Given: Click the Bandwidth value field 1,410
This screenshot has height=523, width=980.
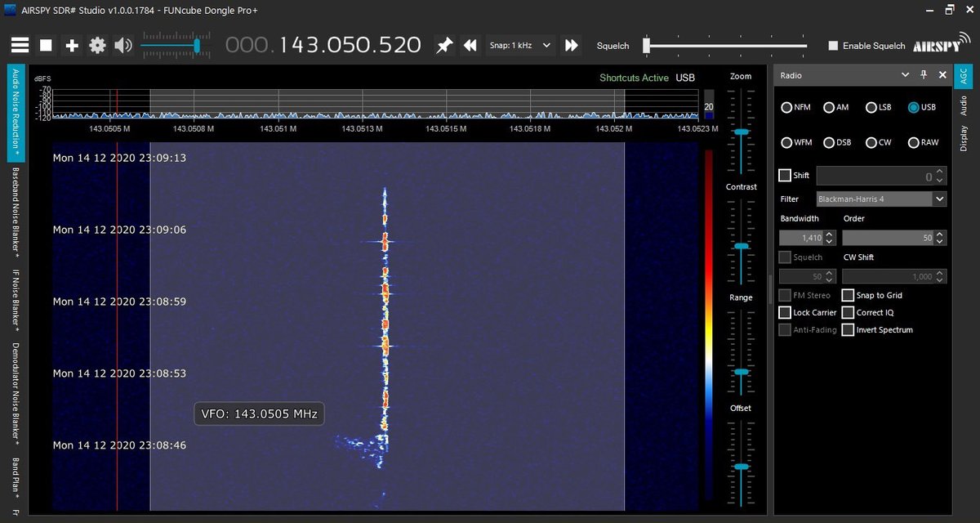Looking at the screenshot, I should click(801, 238).
